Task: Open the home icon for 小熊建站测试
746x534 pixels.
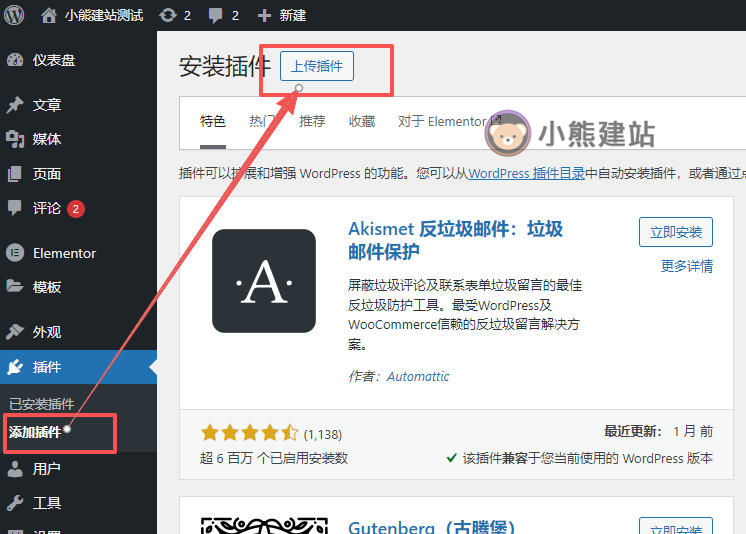Action: click(49, 15)
